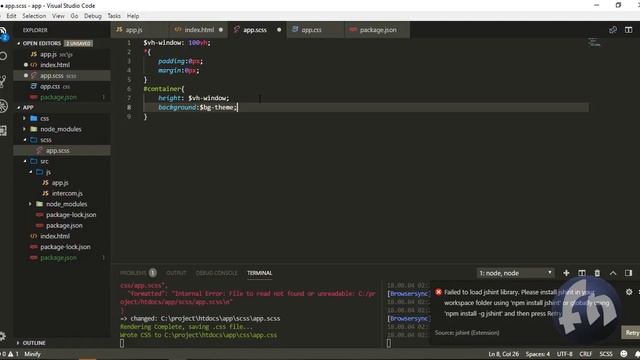Click the minimap in the editor

(594, 42)
